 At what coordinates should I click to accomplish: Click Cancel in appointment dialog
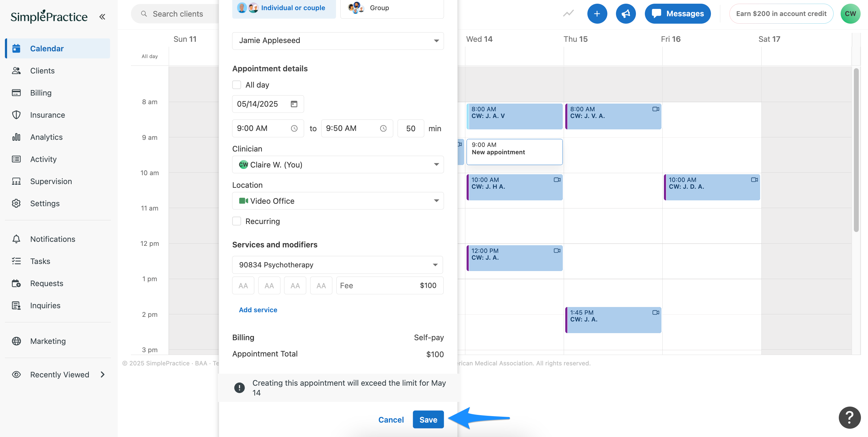(391, 420)
